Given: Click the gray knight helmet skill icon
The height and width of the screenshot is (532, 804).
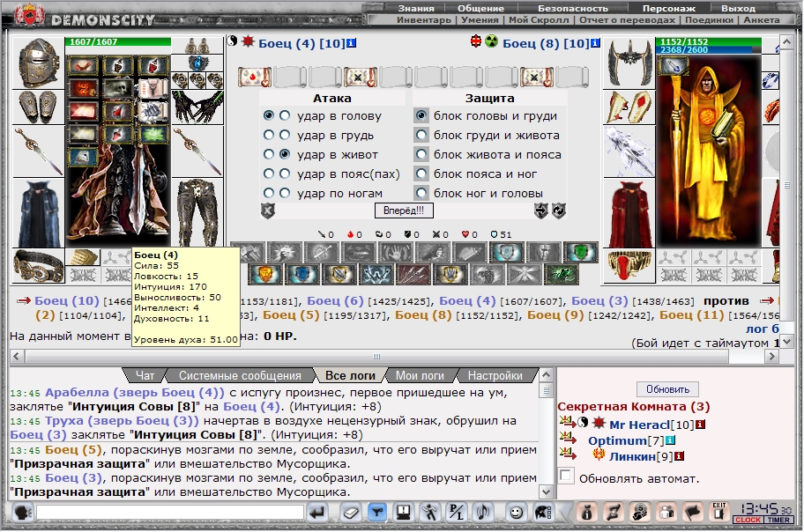Looking at the screenshot, I should click(x=544, y=252).
